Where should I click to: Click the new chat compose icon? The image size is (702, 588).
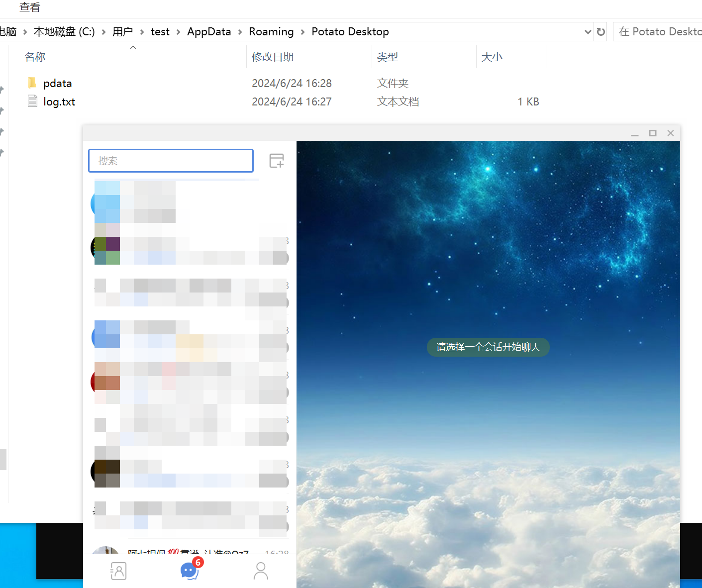276,161
